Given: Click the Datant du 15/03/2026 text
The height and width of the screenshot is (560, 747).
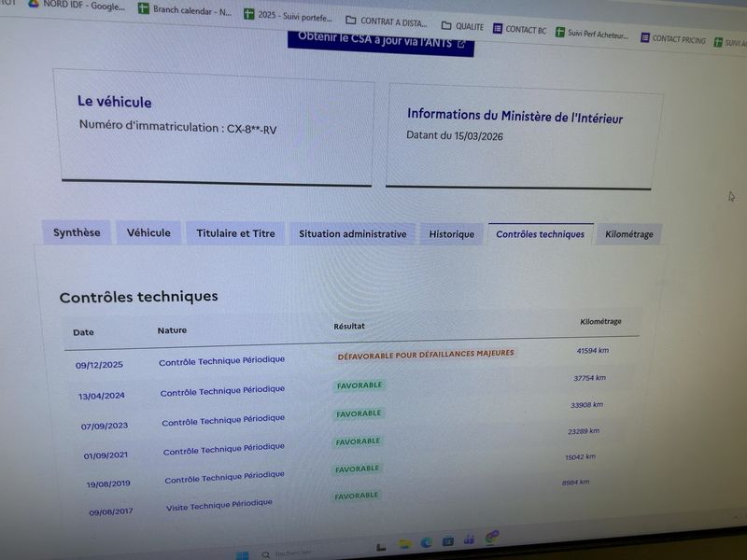Looking at the screenshot, I should [x=455, y=135].
